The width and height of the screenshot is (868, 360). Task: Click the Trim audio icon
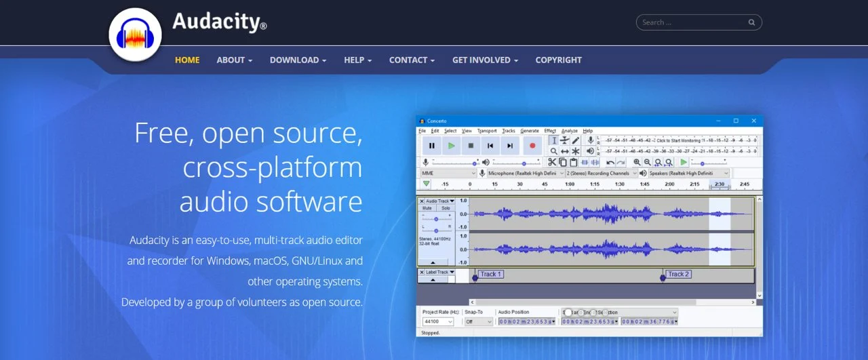tap(585, 162)
